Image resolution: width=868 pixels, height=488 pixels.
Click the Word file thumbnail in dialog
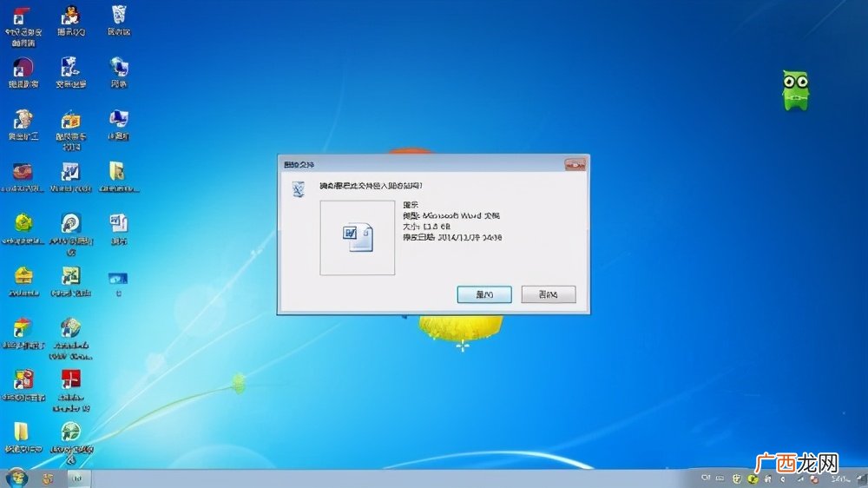click(358, 238)
